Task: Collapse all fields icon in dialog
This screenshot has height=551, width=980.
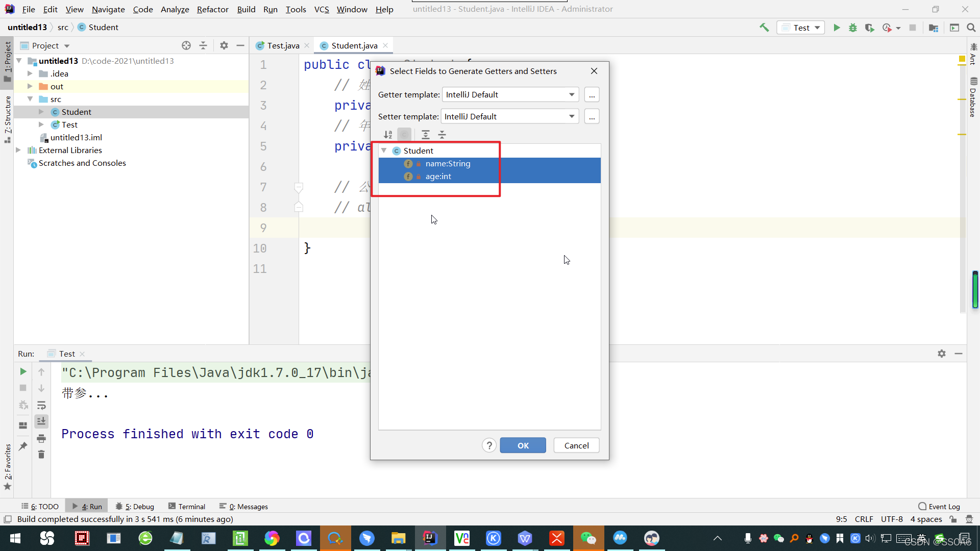Action: coord(442,135)
